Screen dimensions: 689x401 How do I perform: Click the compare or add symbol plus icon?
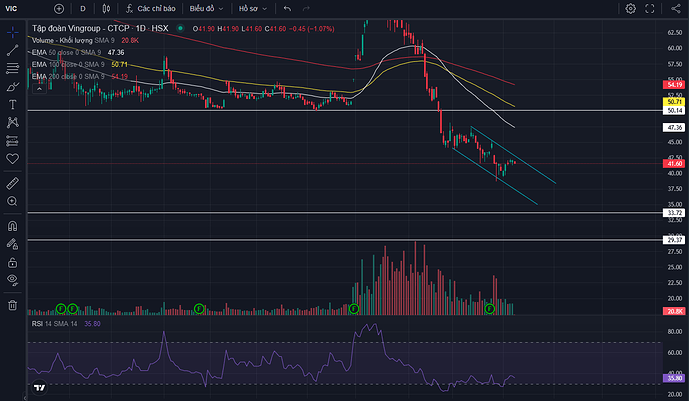(58, 8)
